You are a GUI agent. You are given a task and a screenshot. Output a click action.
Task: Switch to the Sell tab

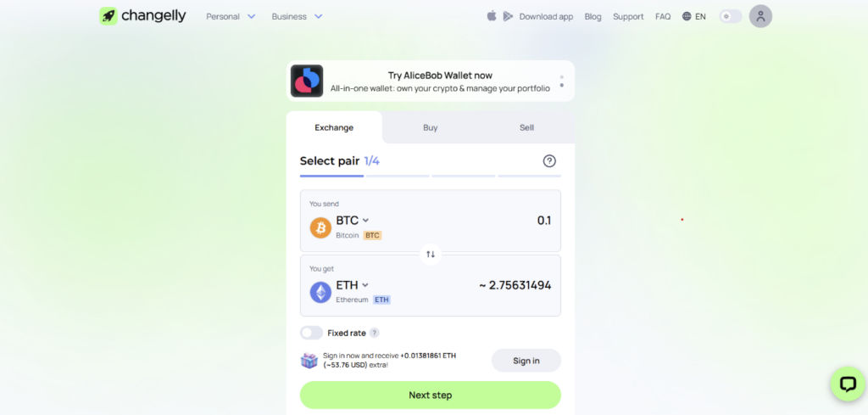[x=526, y=127]
